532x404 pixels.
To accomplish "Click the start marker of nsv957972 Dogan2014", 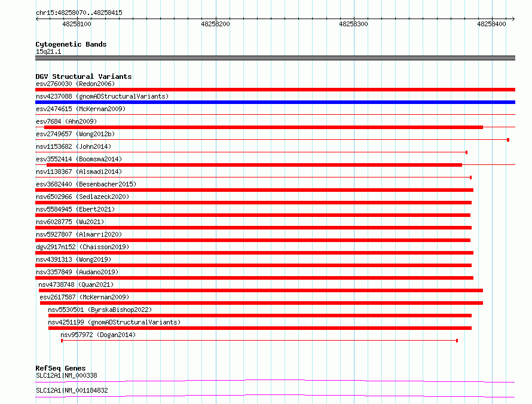I will [x=62, y=341].
